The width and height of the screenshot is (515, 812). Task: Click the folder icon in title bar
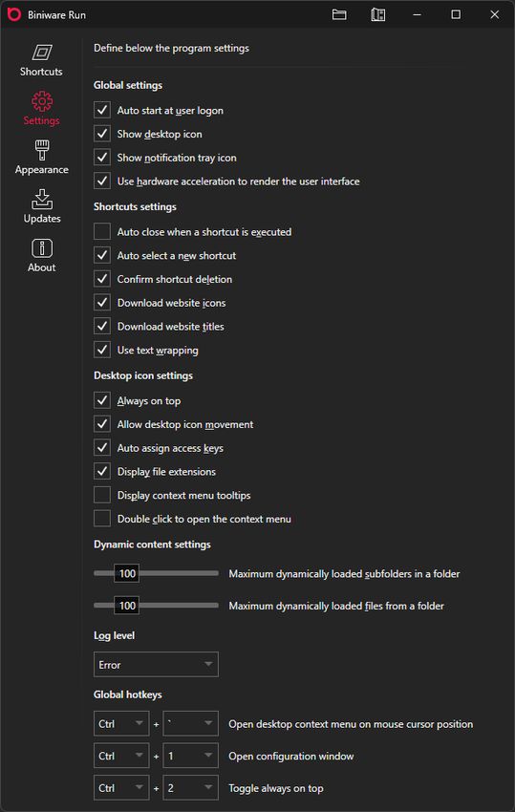click(339, 14)
